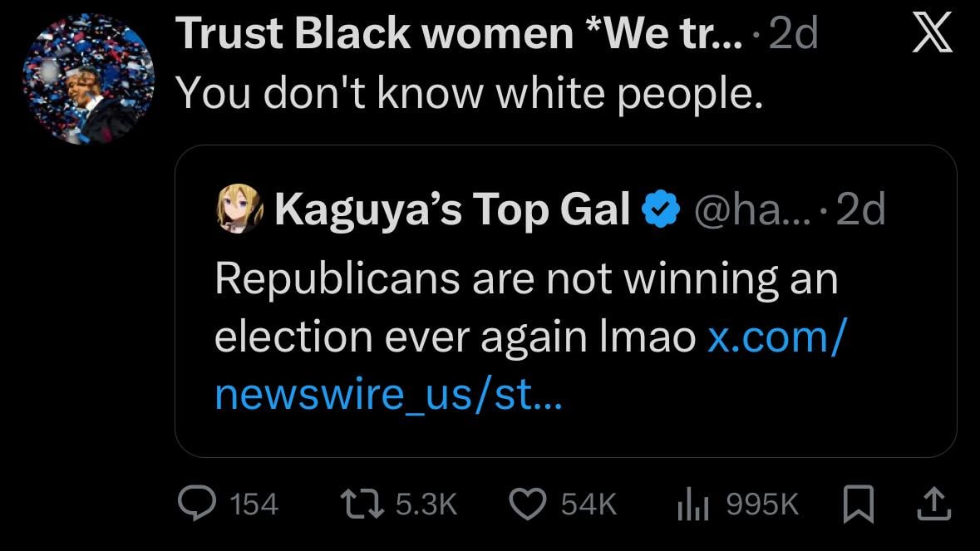Like the tweet with the heart icon
980x551 pixels.
point(527,504)
